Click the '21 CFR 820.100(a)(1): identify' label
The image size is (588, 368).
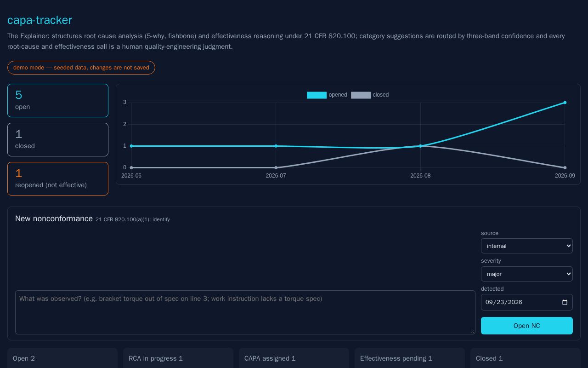[133, 220]
